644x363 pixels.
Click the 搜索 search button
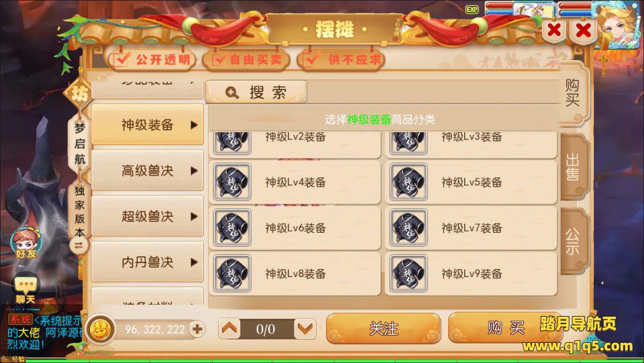pos(256,92)
